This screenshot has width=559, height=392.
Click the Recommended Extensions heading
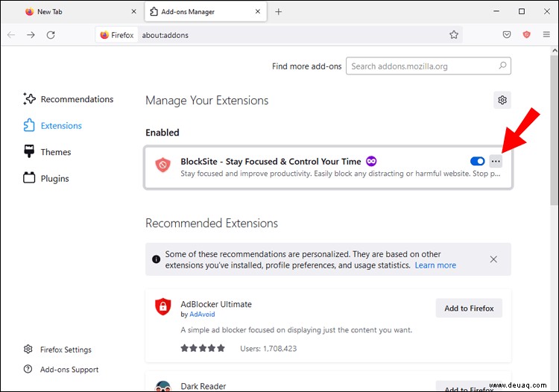[212, 223]
